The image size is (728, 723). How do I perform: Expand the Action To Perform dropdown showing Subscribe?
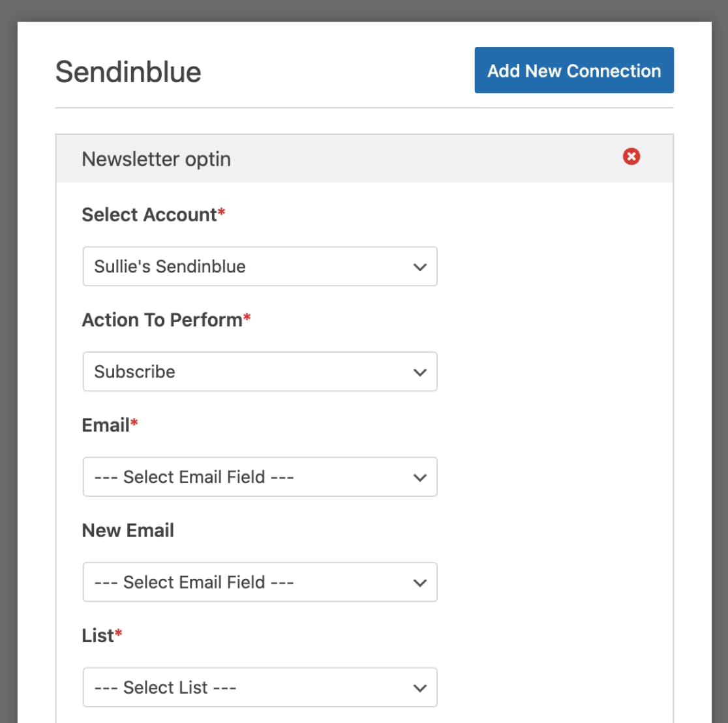(x=260, y=372)
